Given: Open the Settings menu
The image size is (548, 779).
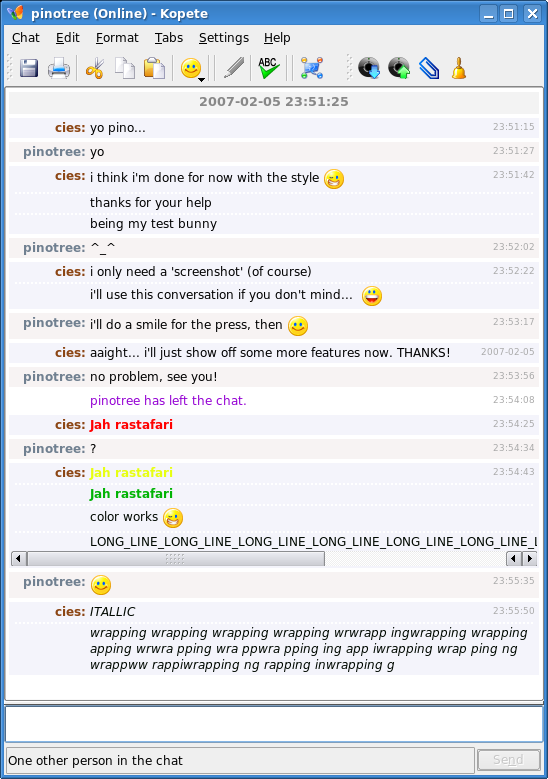Looking at the screenshot, I should (x=224, y=38).
